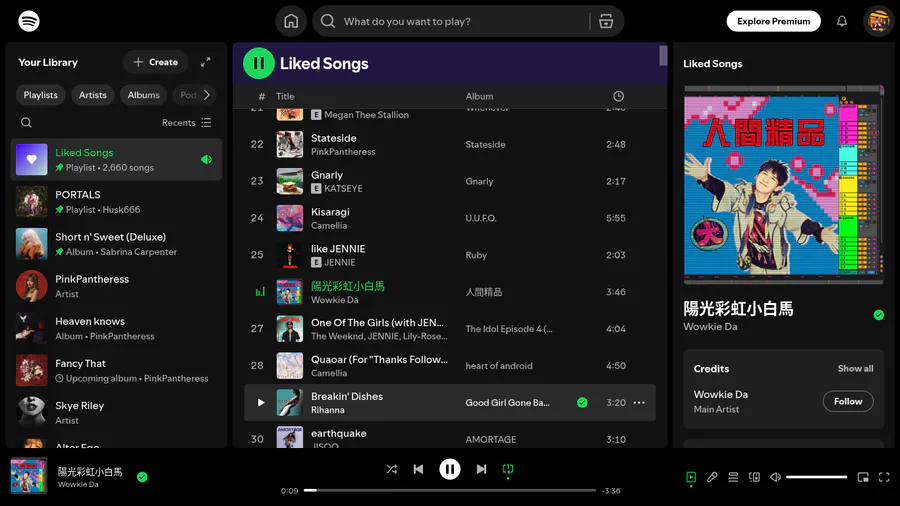Image resolution: width=900 pixels, height=506 pixels.
Task: Pause Liked Songs with the green button
Action: coord(258,63)
